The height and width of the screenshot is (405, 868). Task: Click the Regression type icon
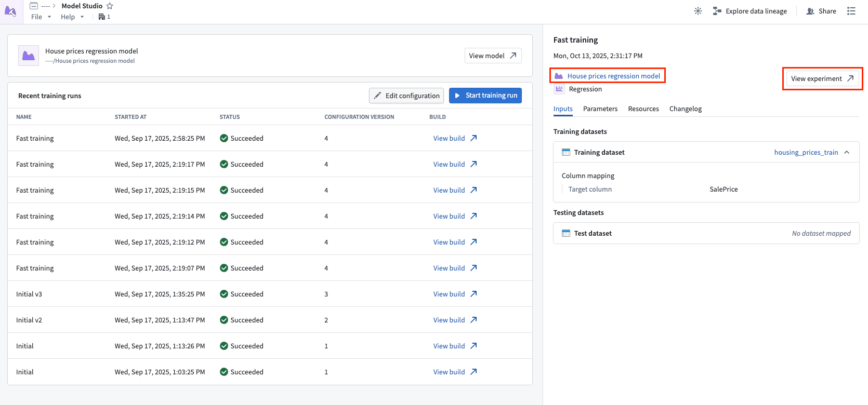point(559,89)
